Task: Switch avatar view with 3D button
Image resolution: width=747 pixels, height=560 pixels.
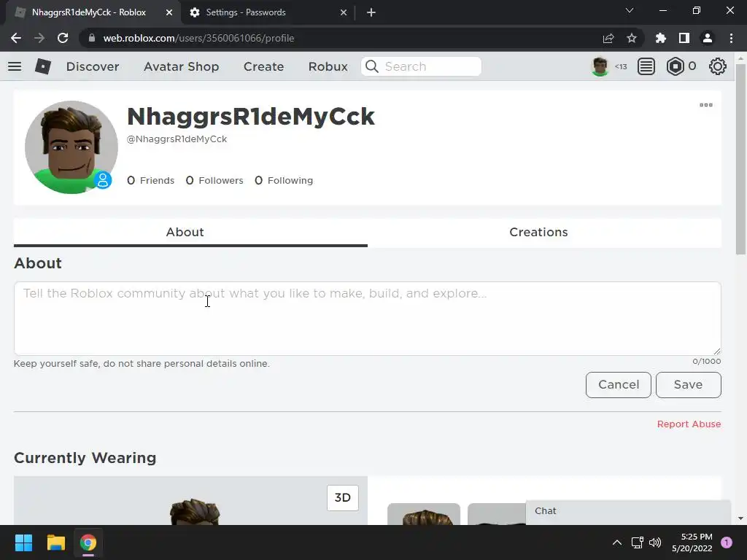Action: [x=343, y=497]
